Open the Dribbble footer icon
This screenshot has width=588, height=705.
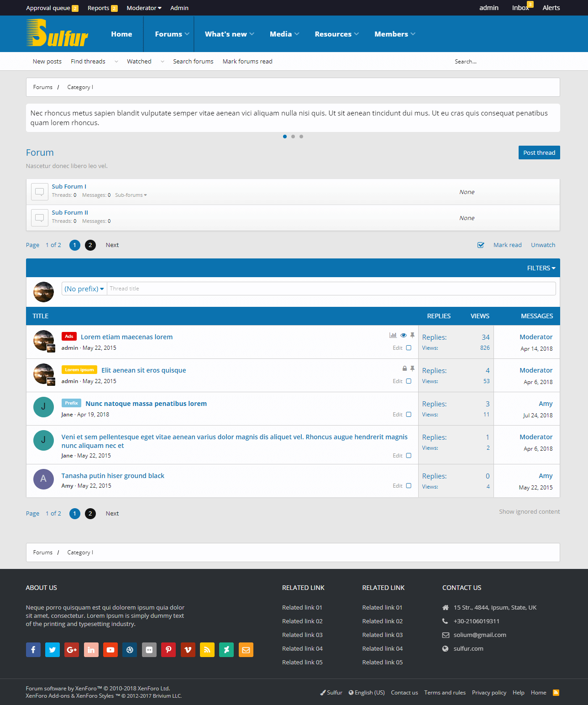click(x=130, y=650)
